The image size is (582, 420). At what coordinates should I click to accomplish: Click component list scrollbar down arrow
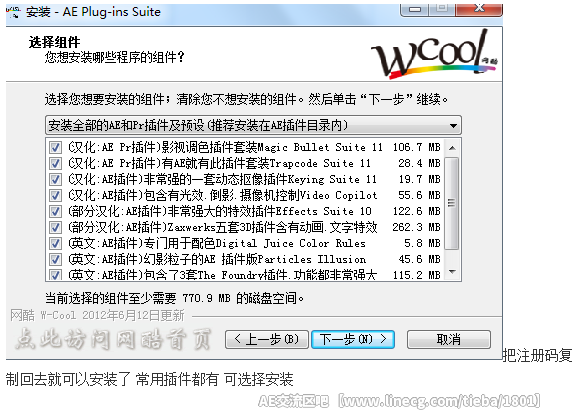[x=452, y=272]
